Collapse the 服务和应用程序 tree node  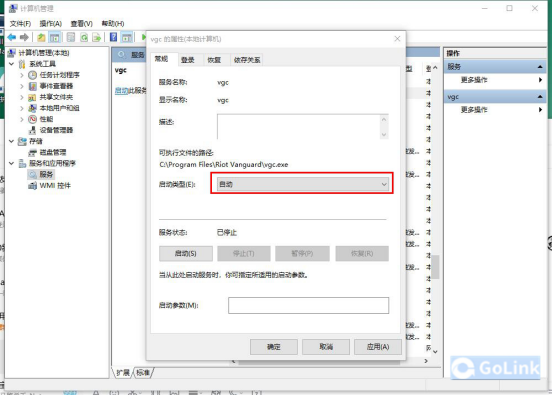click(x=12, y=163)
